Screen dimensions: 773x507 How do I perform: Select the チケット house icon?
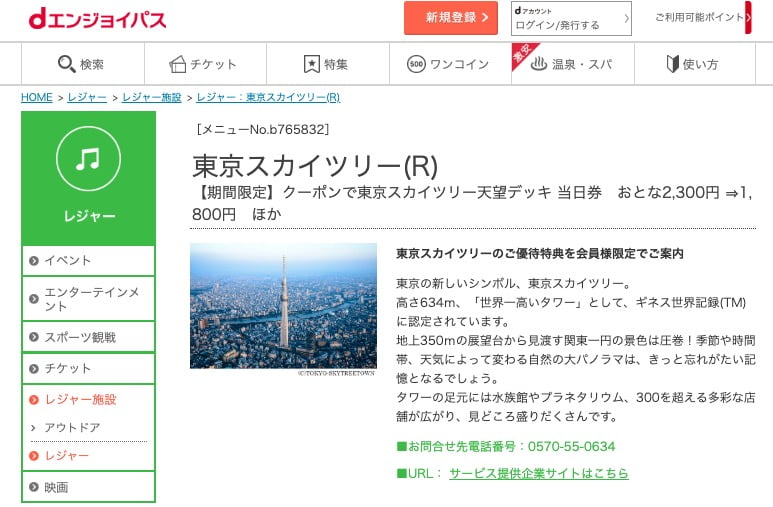click(x=178, y=64)
